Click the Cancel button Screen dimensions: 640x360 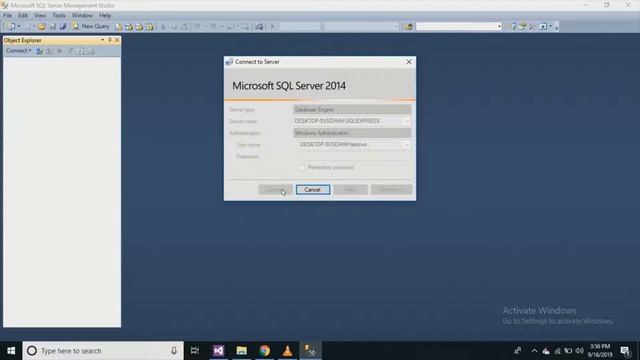313,190
